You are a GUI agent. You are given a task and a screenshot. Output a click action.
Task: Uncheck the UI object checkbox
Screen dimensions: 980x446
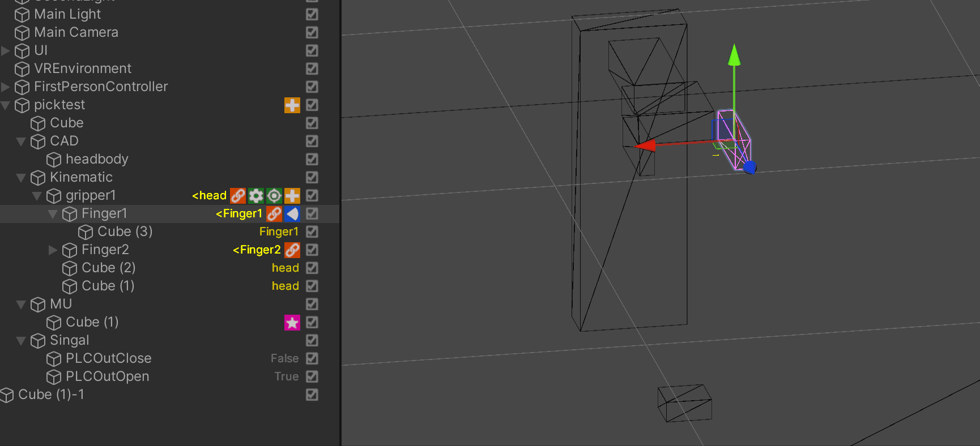click(x=312, y=50)
